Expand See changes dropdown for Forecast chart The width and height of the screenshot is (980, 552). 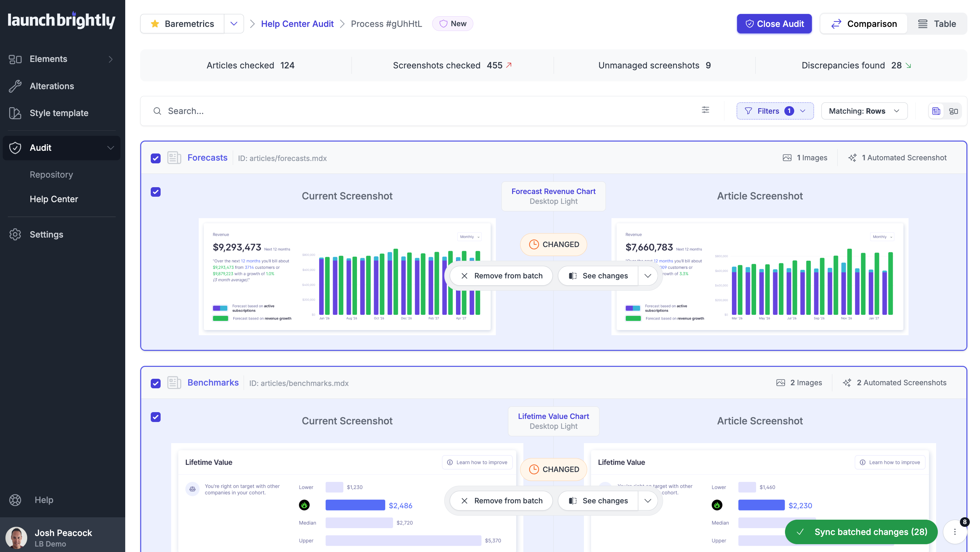(648, 276)
